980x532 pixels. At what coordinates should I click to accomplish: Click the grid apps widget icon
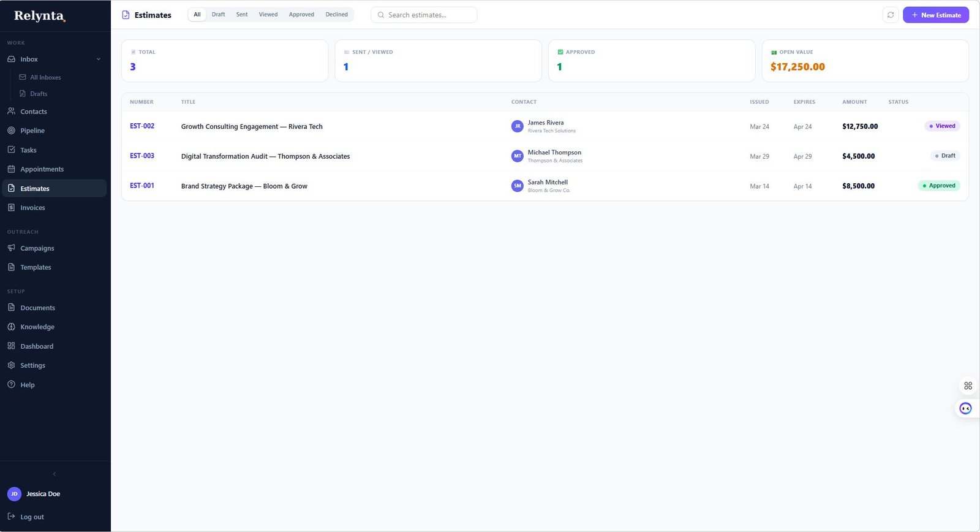tap(968, 386)
